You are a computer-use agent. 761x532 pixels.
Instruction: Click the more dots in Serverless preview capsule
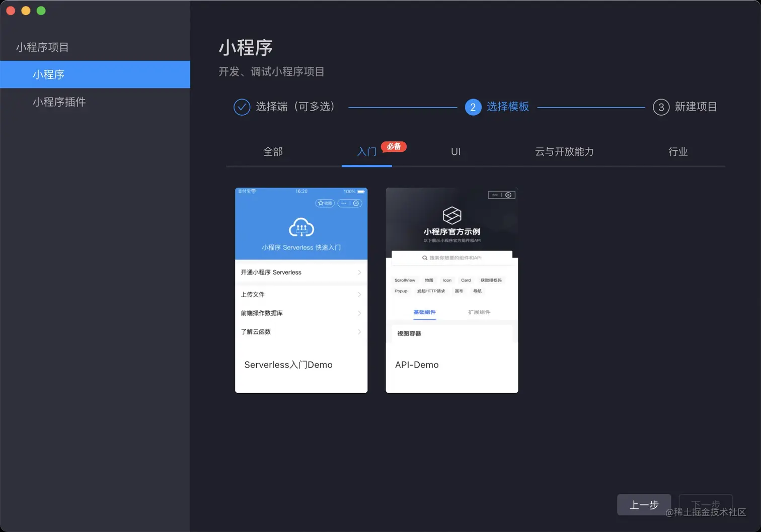click(x=344, y=203)
